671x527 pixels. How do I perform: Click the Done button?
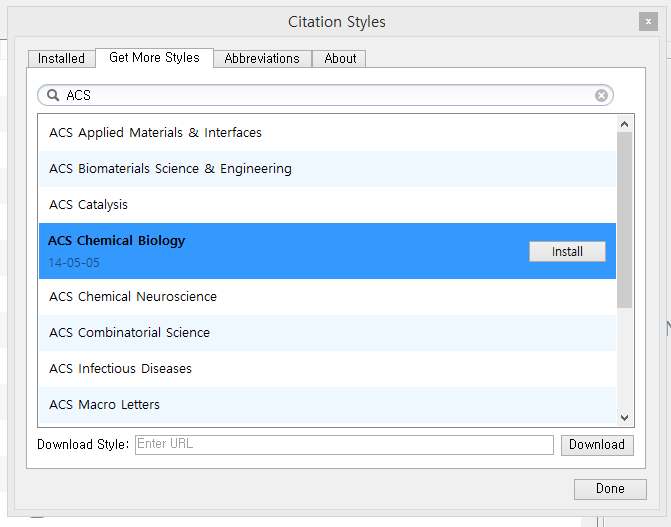point(610,489)
